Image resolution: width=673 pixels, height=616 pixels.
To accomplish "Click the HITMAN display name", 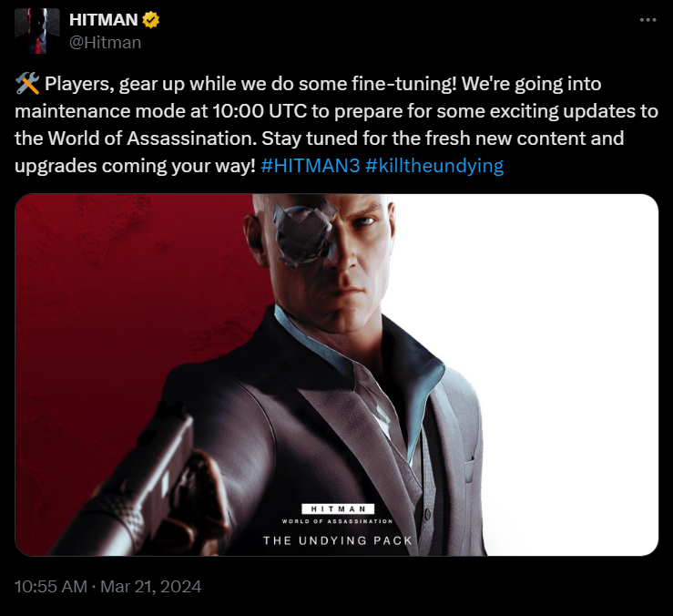I will pyautogui.click(x=103, y=20).
